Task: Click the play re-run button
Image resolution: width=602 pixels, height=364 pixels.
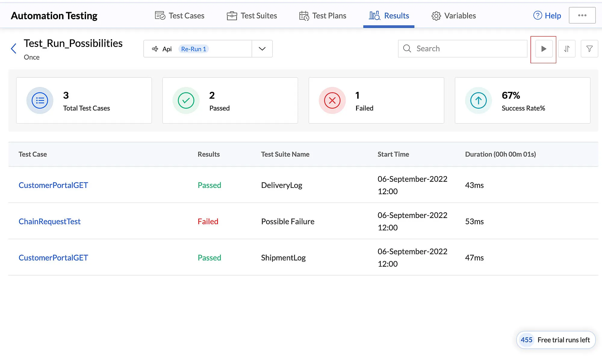Action: [543, 49]
